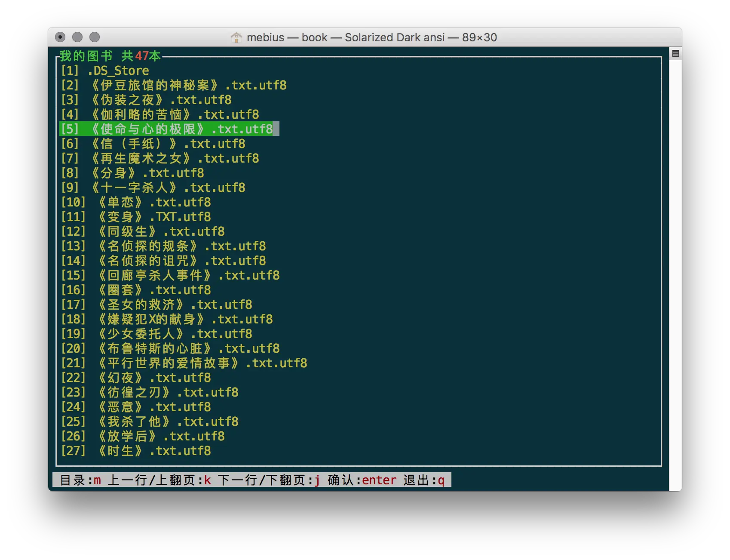730x560 pixels.
Task: Select '《名侦探的规条》.txt.utf8' row
Action: pyautogui.click(x=163, y=246)
